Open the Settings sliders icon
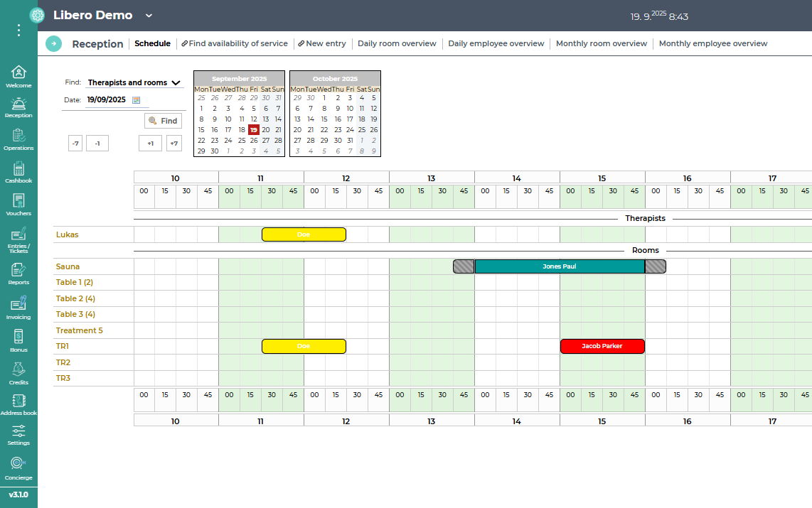The image size is (812, 508). pyautogui.click(x=18, y=435)
